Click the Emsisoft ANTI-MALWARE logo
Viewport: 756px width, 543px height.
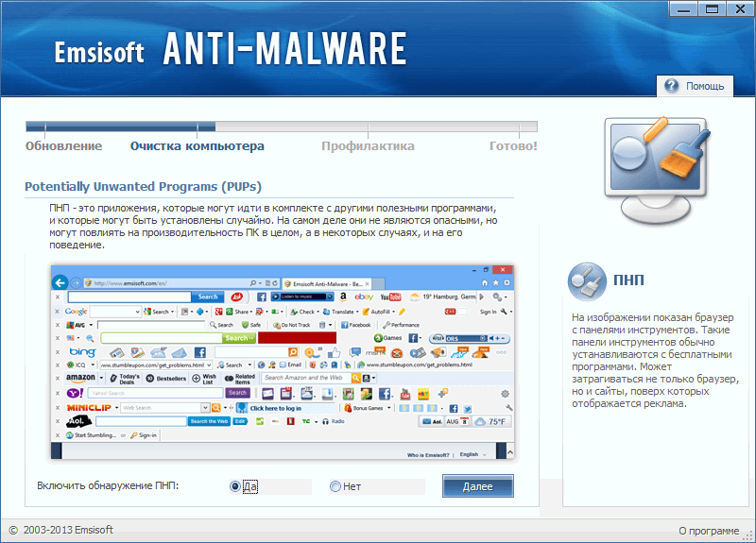click(x=231, y=49)
